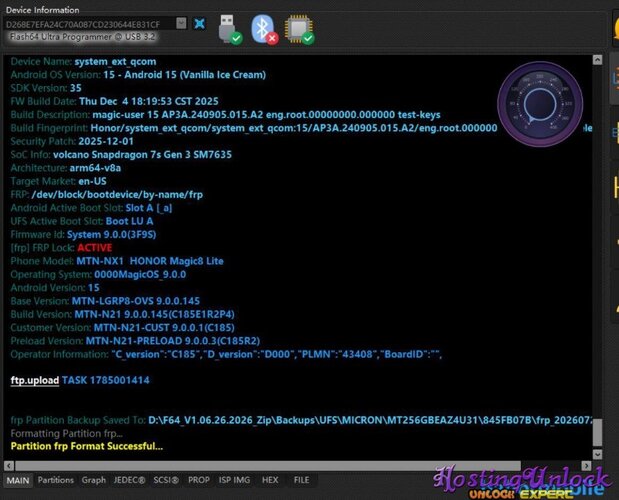The image size is (619, 500).
Task: Click the Architecture value arm64-v8a
Action: click(95, 168)
